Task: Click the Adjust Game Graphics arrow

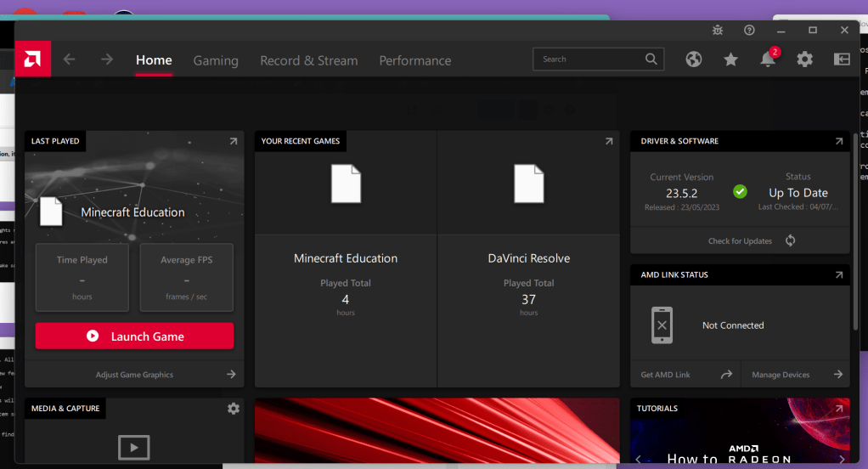Action: coord(231,375)
